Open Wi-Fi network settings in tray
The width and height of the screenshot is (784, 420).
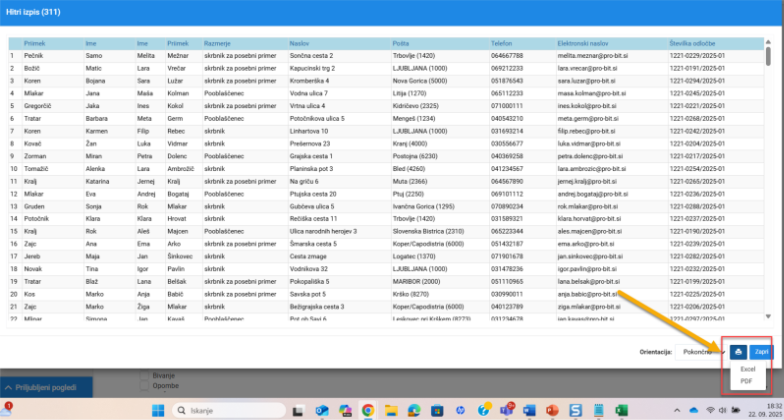coord(710,410)
